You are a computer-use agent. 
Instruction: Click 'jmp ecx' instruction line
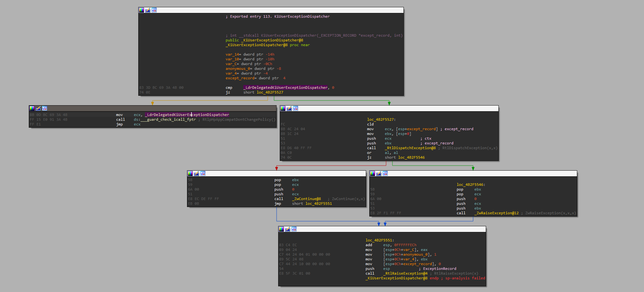[x=128, y=124]
